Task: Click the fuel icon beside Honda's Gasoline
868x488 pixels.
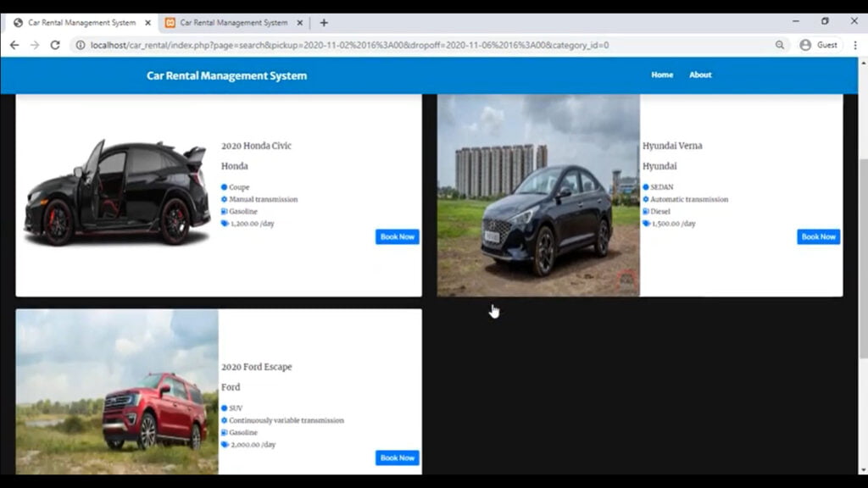Action: click(224, 211)
